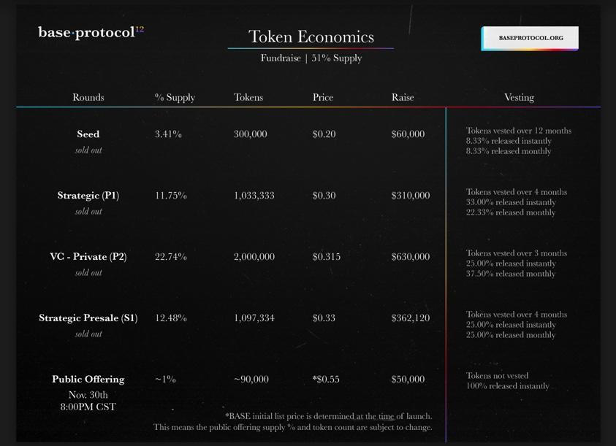The image size is (616, 447).
Task: Select the Strategic Presale (S1) label
Action: click(88, 318)
